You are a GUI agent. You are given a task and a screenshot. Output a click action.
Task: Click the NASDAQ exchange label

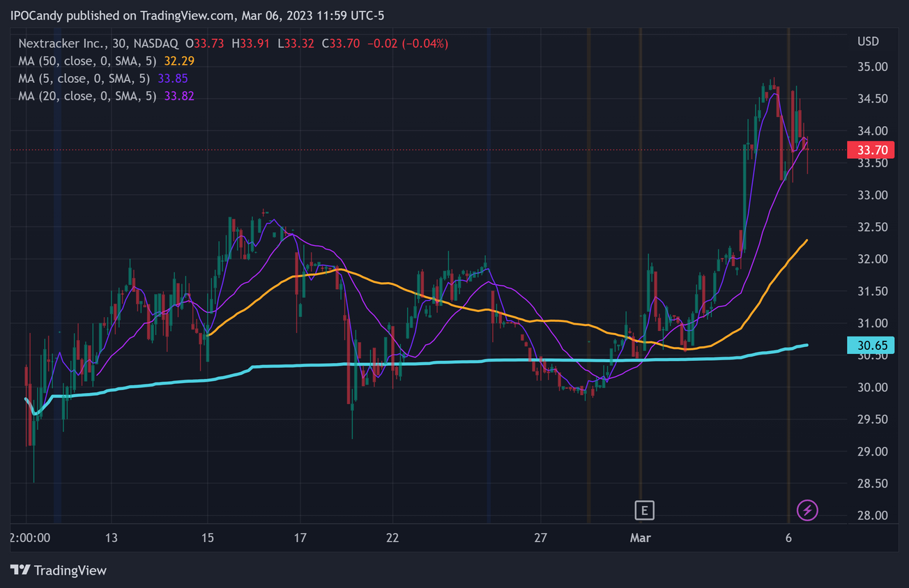[x=160, y=44]
